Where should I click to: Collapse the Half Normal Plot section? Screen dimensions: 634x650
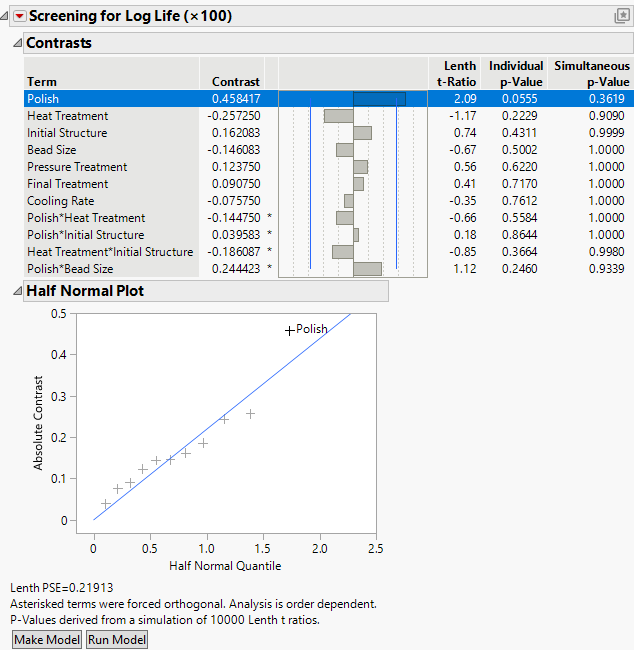tap(16, 291)
